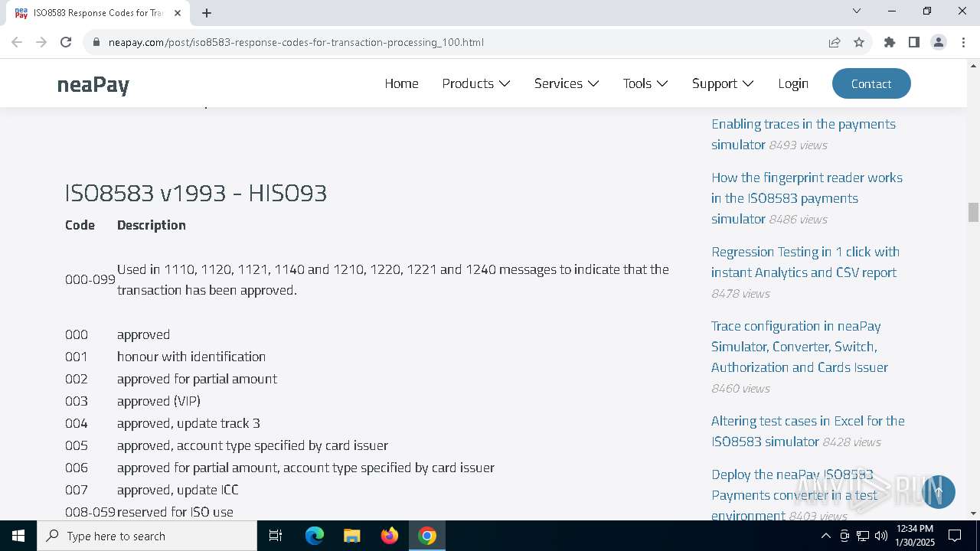Open Trace configuration in neaPay Simulator link
The image size is (980, 551).
click(x=799, y=347)
